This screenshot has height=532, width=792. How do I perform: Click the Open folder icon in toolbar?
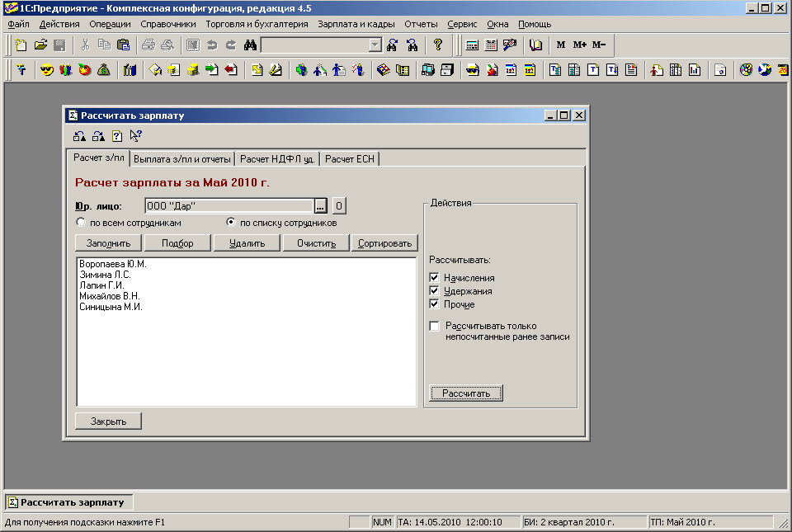click(x=40, y=45)
